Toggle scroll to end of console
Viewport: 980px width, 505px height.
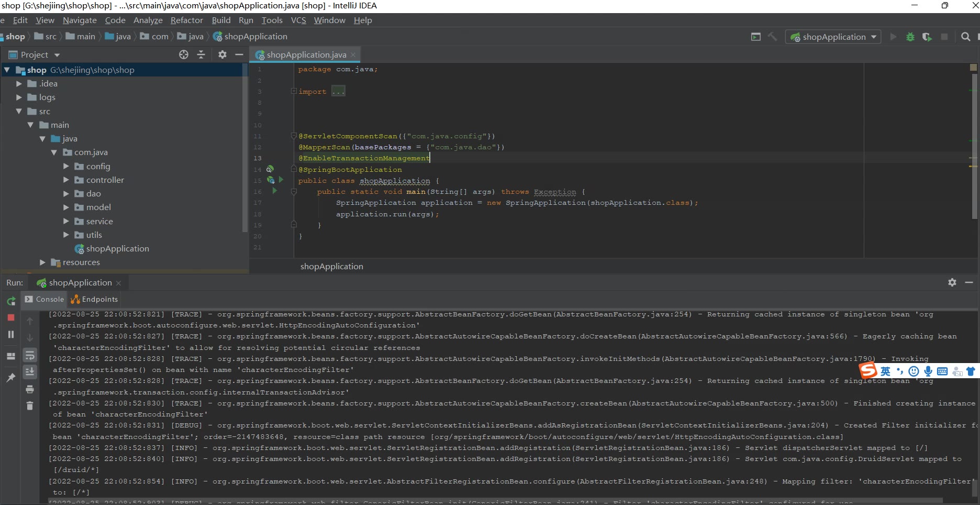click(30, 372)
